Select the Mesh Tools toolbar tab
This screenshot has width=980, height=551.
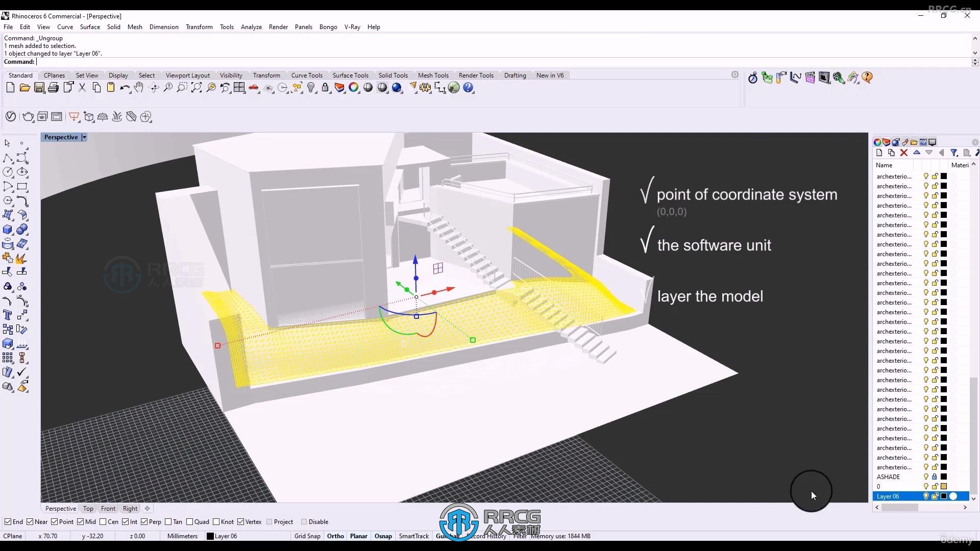[x=433, y=74]
